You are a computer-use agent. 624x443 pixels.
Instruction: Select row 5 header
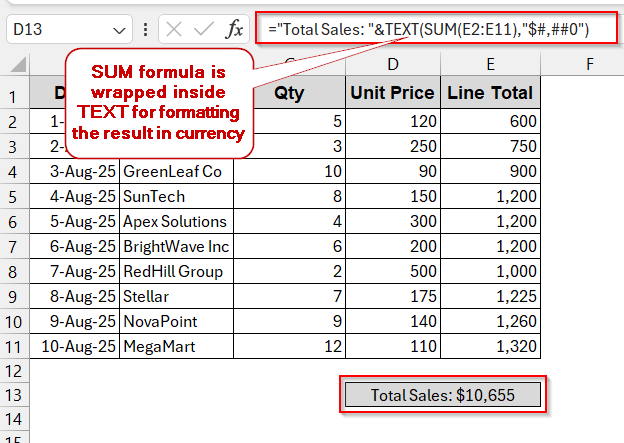click(14, 197)
